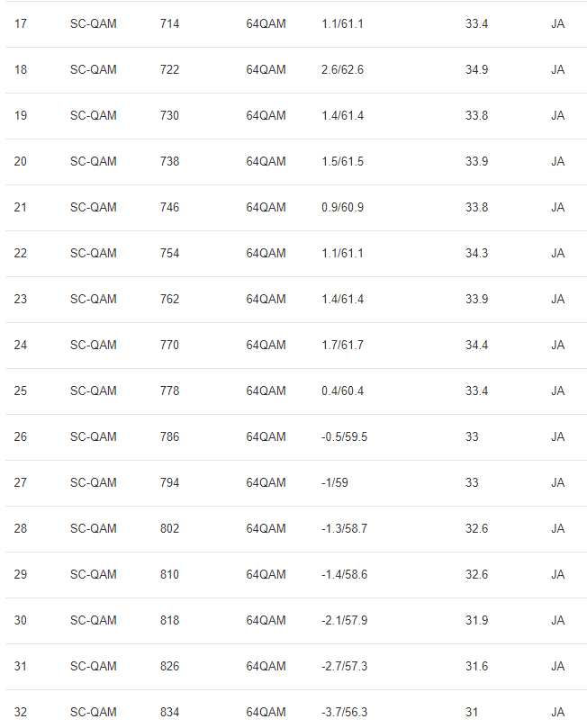Select the SNR reading 34.4
Viewport: 587px width, 728px height.
pyautogui.click(x=476, y=345)
